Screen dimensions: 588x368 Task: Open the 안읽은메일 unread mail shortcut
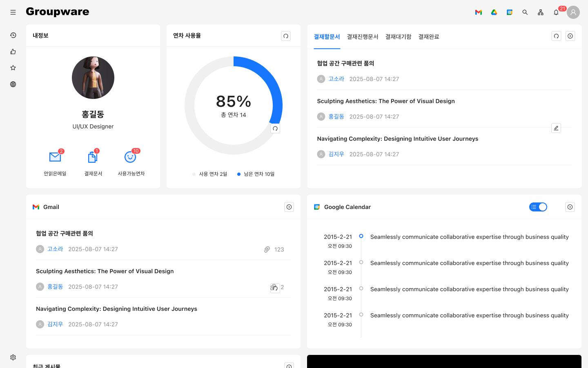[x=55, y=162]
